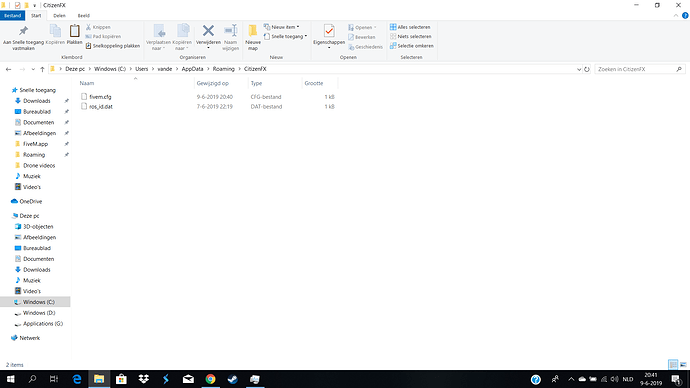Viewport: 690px width, 388px height.
Task: Select everything with Alles selecteren
Action: tap(410, 27)
